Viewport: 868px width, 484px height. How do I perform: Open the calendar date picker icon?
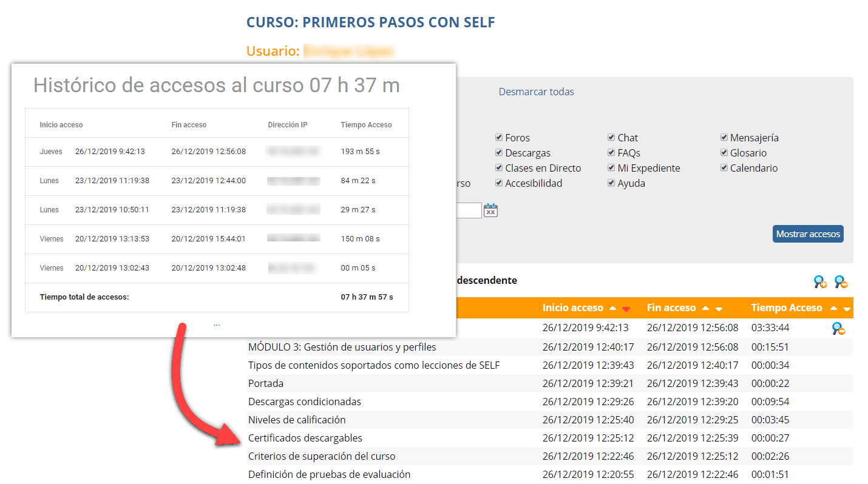490,210
